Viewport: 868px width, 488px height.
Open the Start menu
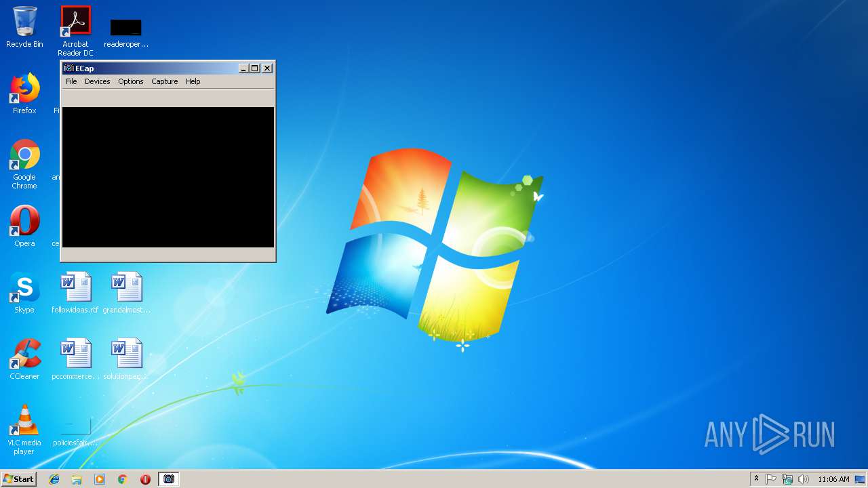click(18, 479)
